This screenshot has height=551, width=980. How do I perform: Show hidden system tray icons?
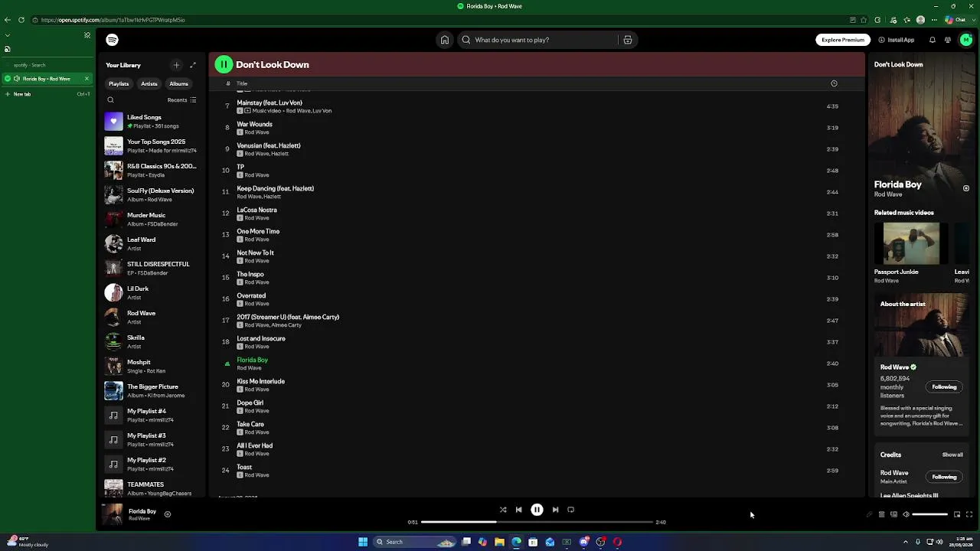(x=906, y=542)
